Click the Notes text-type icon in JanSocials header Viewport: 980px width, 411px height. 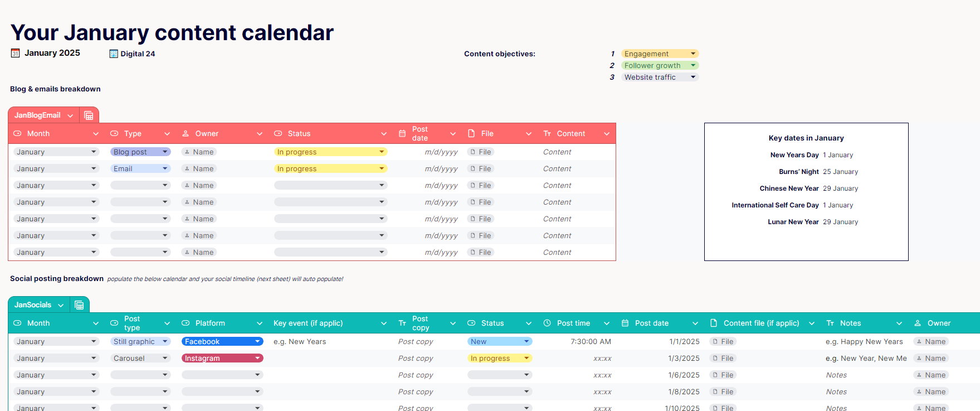(x=830, y=323)
